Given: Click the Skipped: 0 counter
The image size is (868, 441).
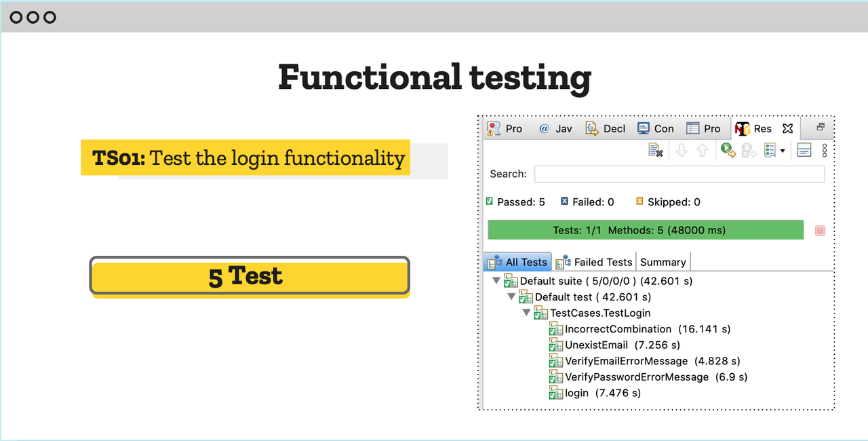Looking at the screenshot, I should click(668, 202).
